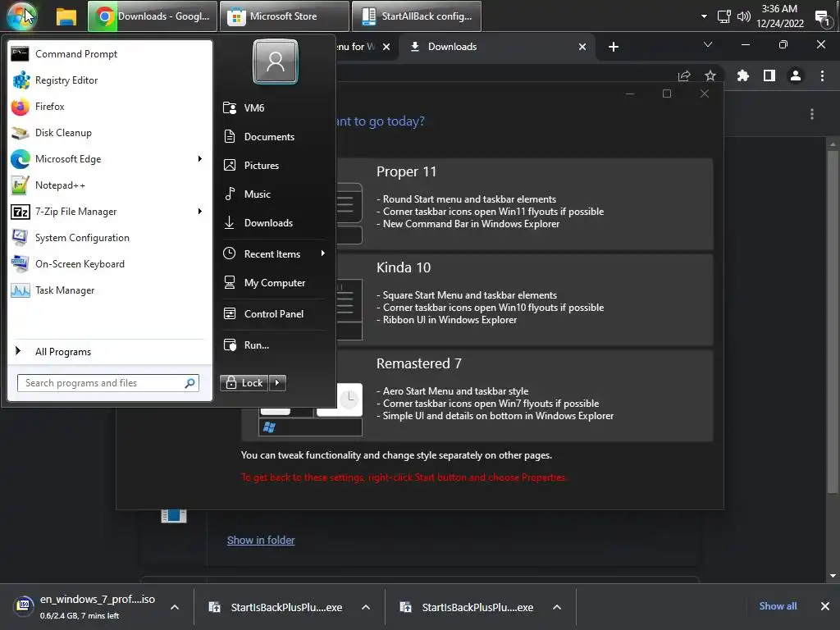Open Task Manager from the Start menu
Screen dimensions: 840x630
coord(109,290)
